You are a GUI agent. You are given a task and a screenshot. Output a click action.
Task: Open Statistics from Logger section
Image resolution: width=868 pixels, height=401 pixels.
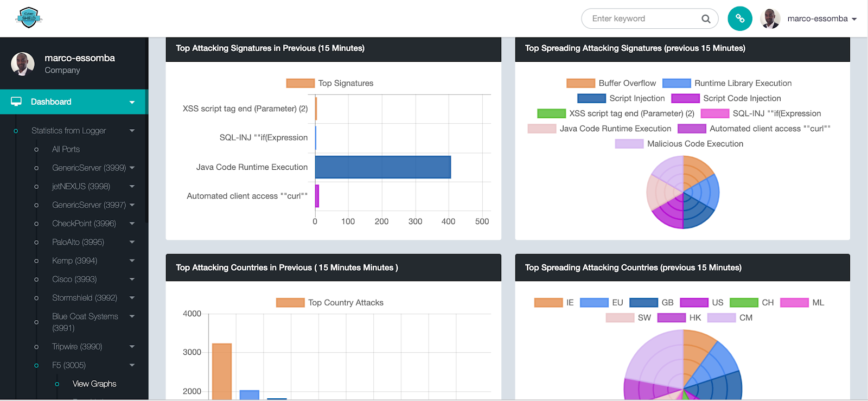69,131
